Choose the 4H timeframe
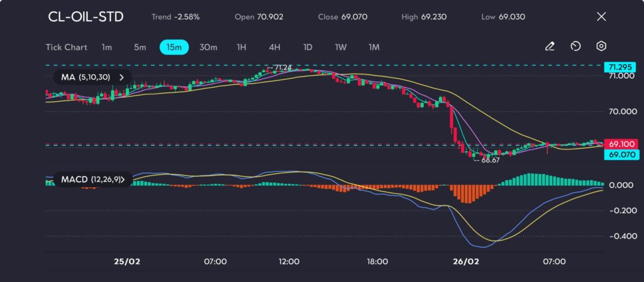 pyautogui.click(x=274, y=47)
